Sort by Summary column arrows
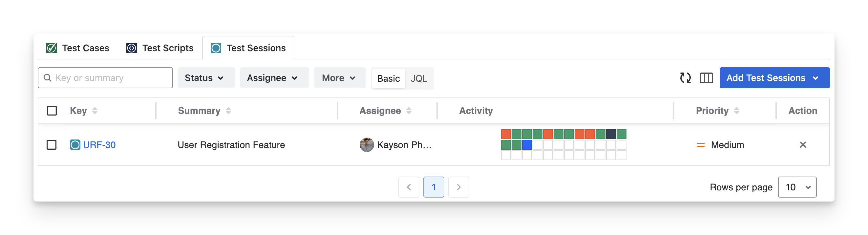 coord(228,111)
